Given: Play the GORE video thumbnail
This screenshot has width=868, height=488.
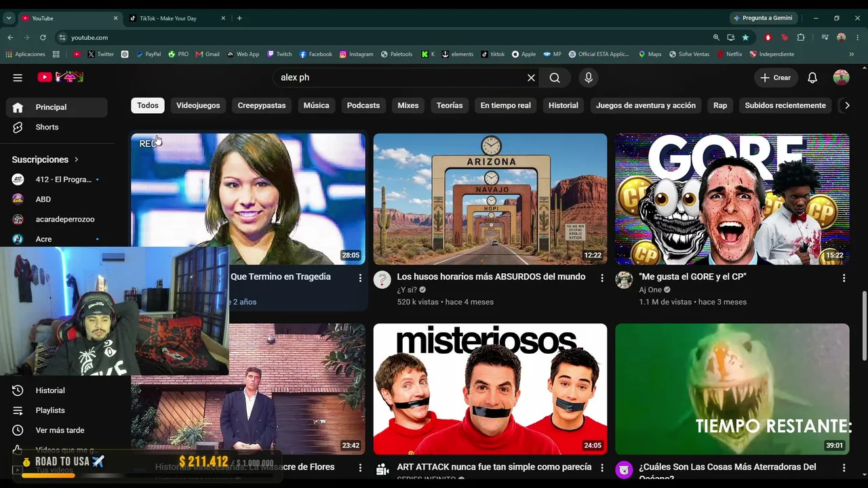Looking at the screenshot, I should pos(732,199).
